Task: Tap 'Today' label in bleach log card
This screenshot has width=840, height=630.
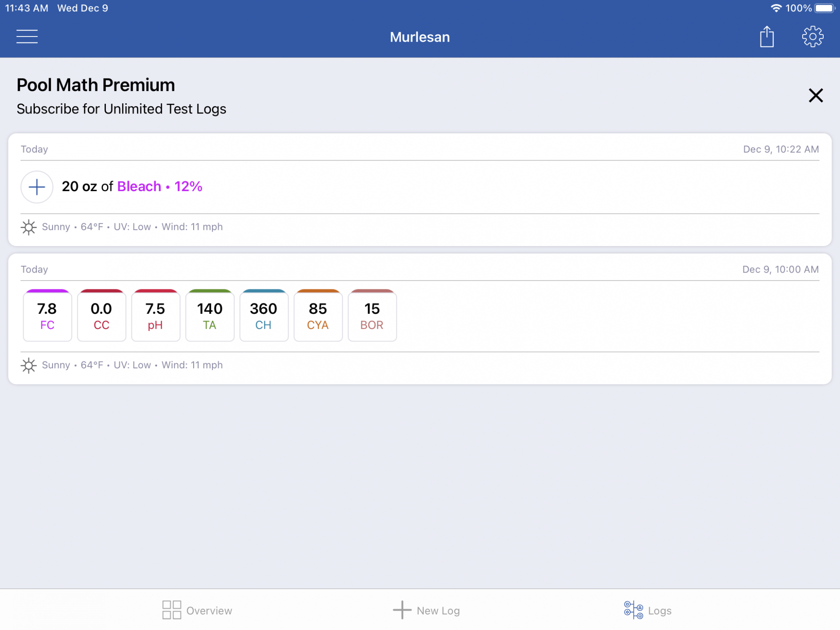Action: tap(34, 149)
